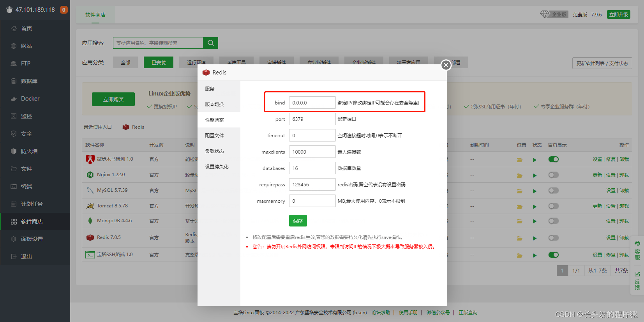
Task: Open the 防火墙 sidebar item
Action: pos(35,151)
